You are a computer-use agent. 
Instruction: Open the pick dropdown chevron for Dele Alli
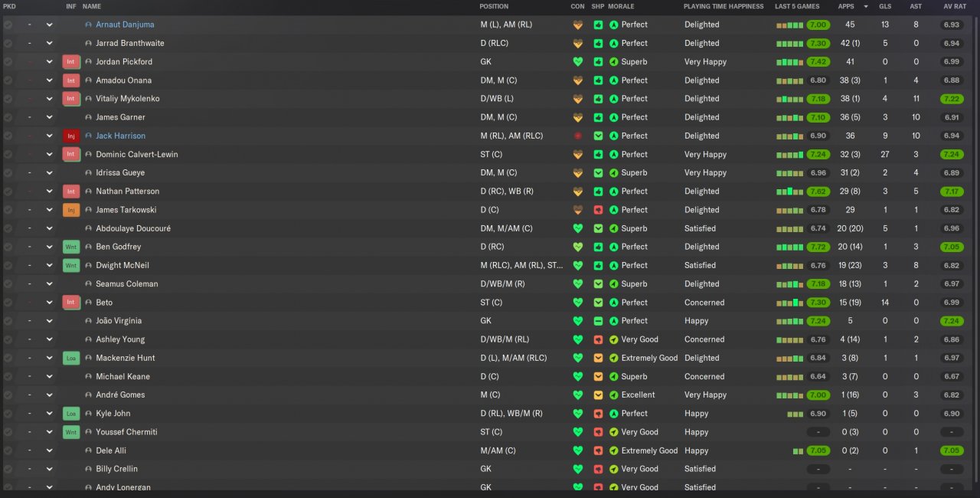click(49, 450)
